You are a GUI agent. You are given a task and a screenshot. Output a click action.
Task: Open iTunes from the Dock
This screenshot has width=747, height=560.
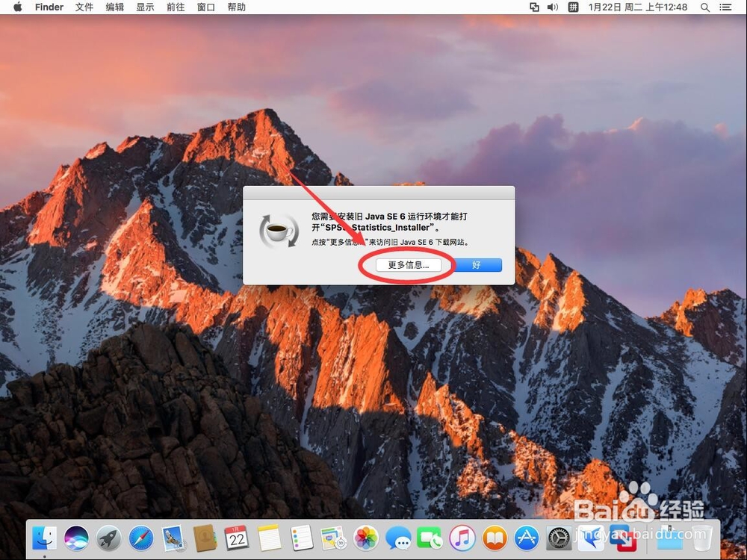click(x=462, y=539)
